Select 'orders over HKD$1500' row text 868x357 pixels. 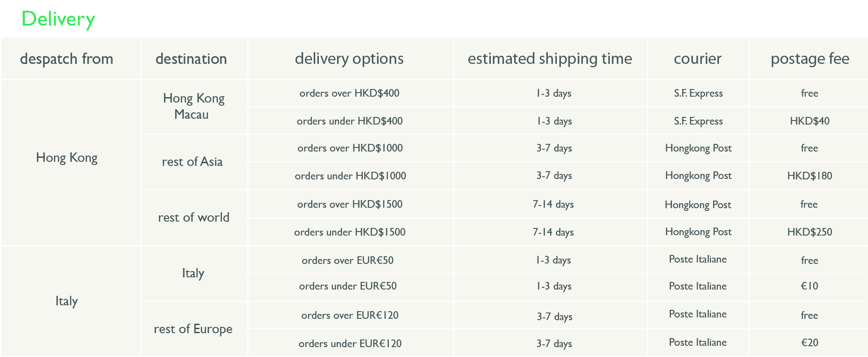point(350,205)
